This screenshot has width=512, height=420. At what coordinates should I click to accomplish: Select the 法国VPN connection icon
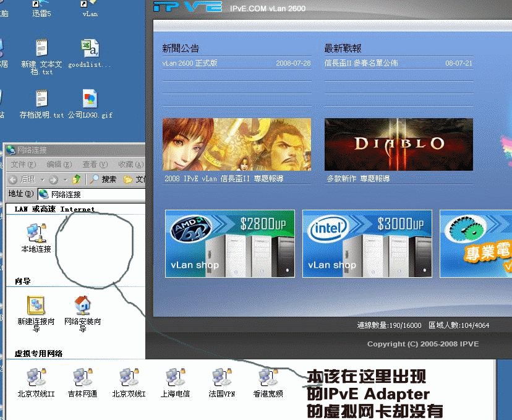[221, 377]
